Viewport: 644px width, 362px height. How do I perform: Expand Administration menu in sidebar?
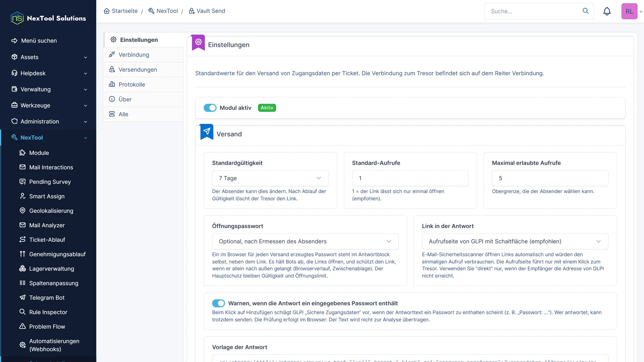pyautogui.click(x=48, y=121)
